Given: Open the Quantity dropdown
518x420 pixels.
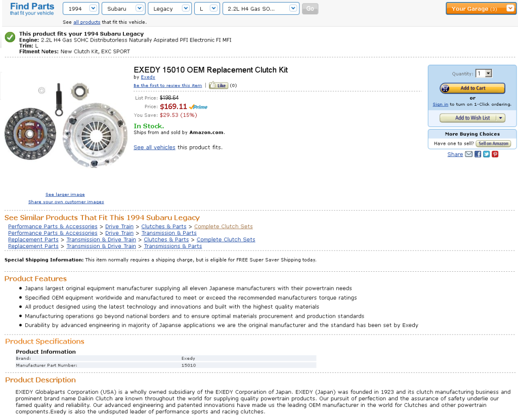Looking at the screenshot, I should pos(484,73).
